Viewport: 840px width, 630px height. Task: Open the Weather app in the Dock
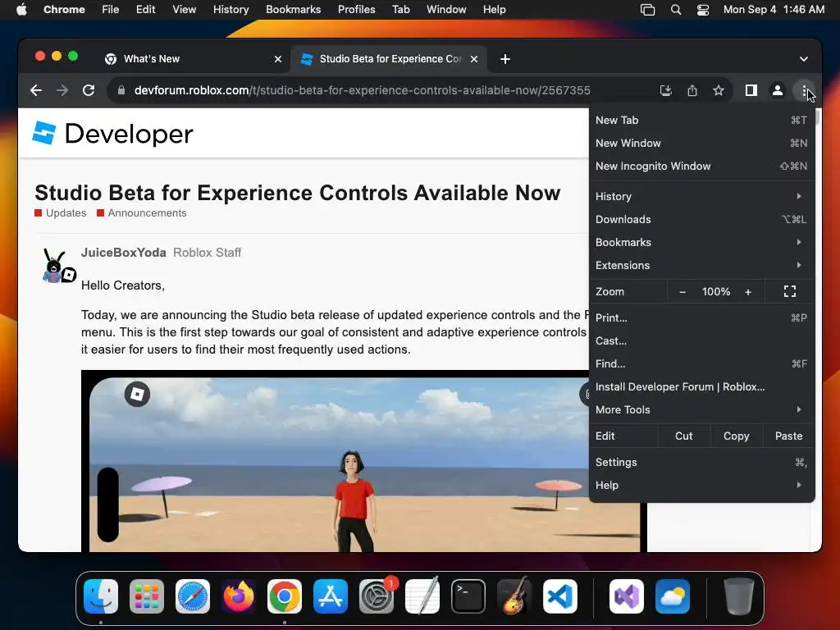pyautogui.click(x=673, y=596)
